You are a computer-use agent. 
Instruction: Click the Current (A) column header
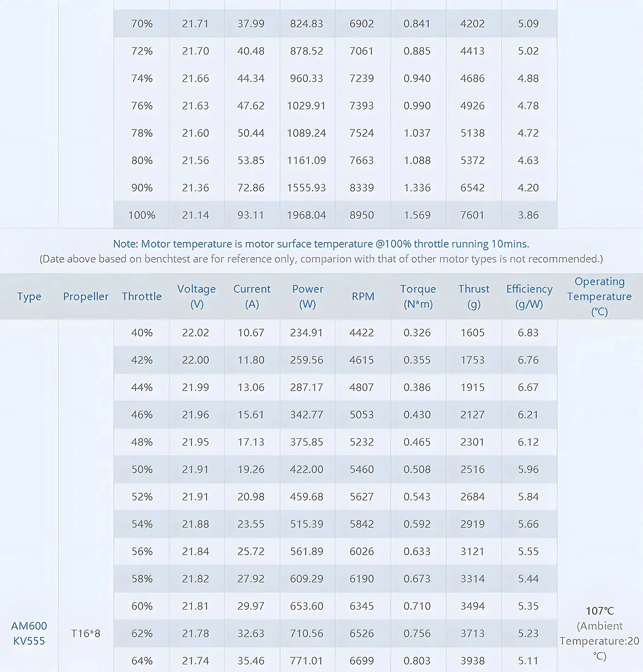(252, 297)
